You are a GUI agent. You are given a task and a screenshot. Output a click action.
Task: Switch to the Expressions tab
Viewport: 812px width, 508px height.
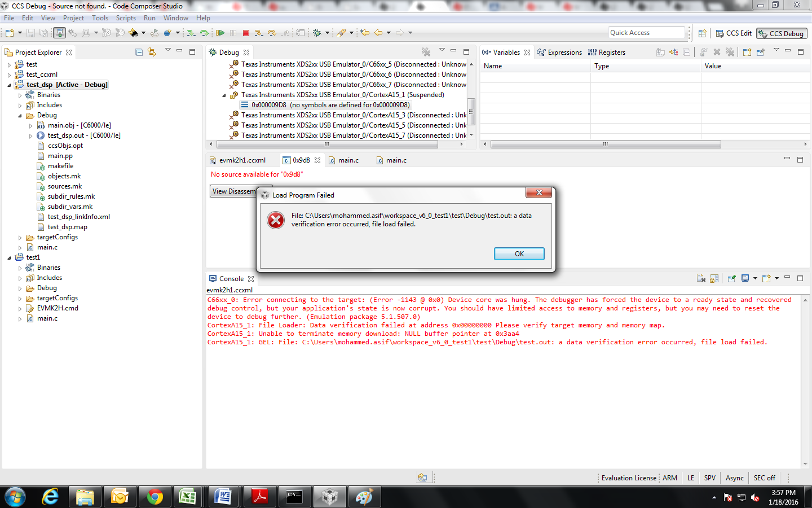pyautogui.click(x=559, y=52)
